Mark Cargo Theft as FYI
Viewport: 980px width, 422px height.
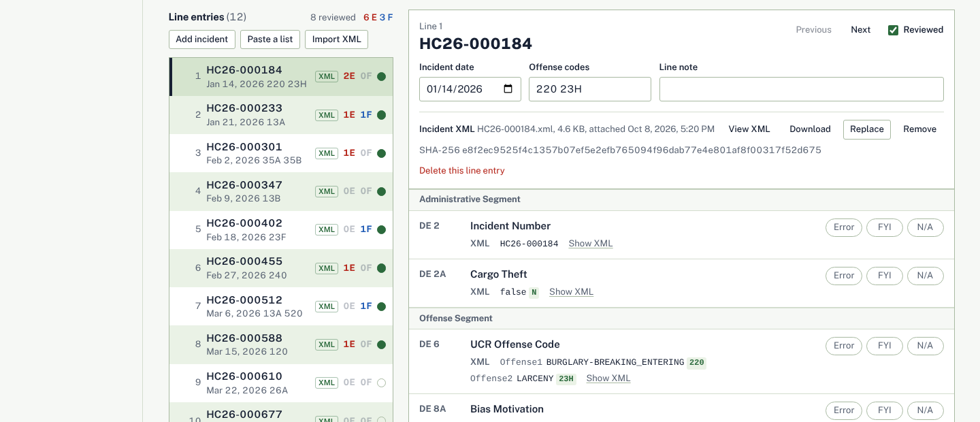click(885, 276)
